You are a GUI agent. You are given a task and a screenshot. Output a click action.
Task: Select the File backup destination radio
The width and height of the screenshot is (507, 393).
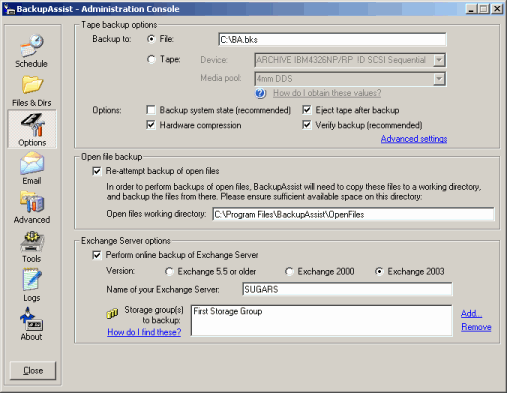tap(151, 39)
